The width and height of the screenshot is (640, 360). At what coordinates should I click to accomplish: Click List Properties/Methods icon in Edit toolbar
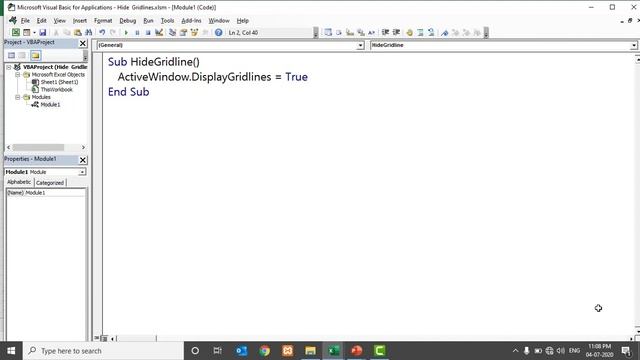coord(328,32)
